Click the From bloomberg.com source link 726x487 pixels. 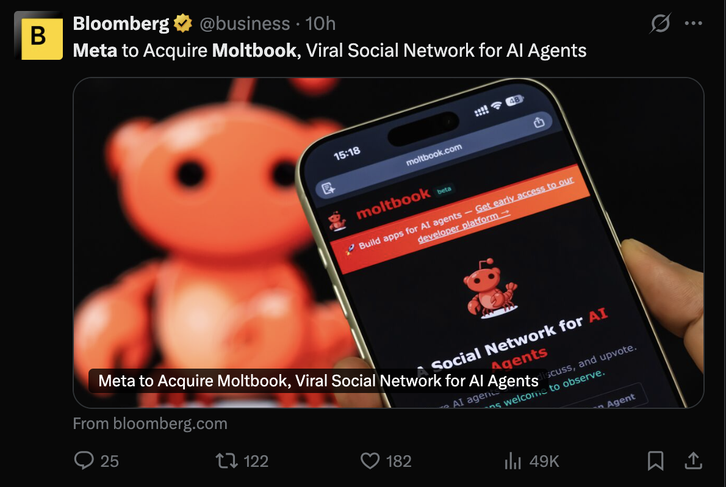tap(150, 424)
